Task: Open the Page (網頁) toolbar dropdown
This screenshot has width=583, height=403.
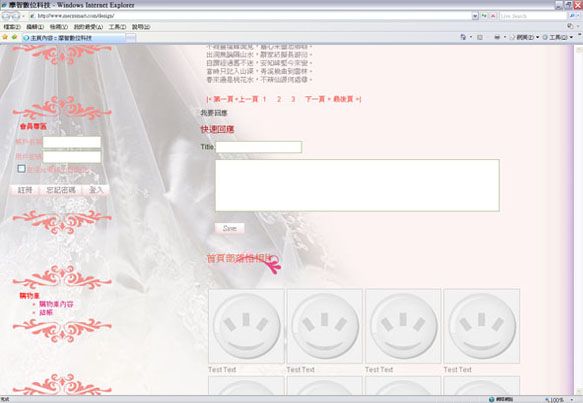Action: coord(525,37)
